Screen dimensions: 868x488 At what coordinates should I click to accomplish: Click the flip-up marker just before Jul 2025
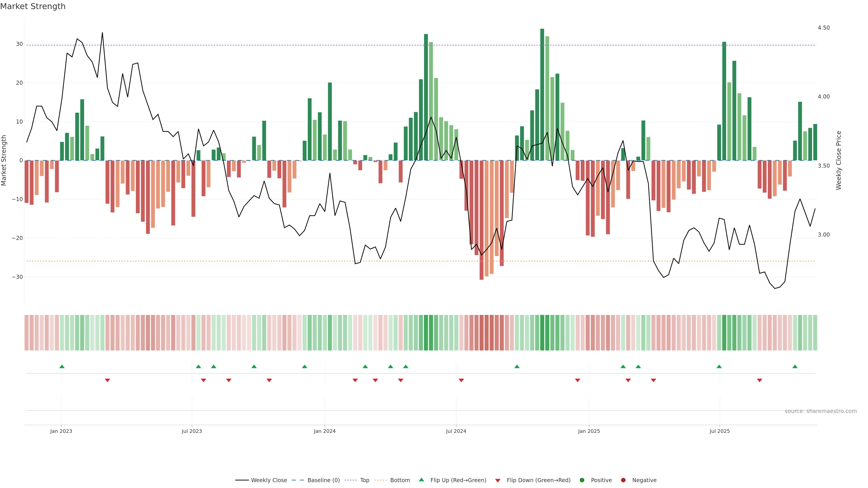pyautogui.click(x=719, y=366)
